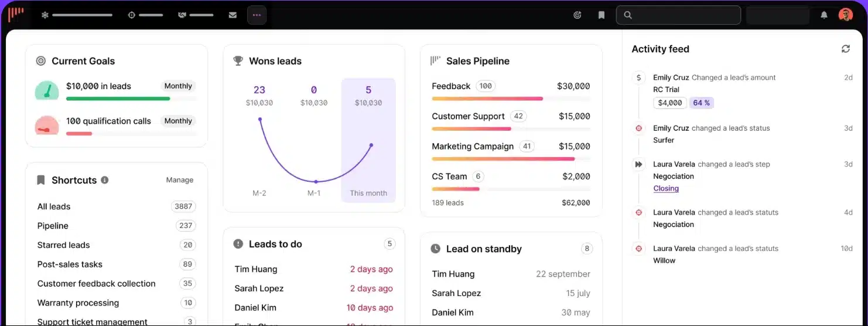Open Tim Huang in Lead on standby
The height and width of the screenshot is (326, 868).
tap(511, 274)
